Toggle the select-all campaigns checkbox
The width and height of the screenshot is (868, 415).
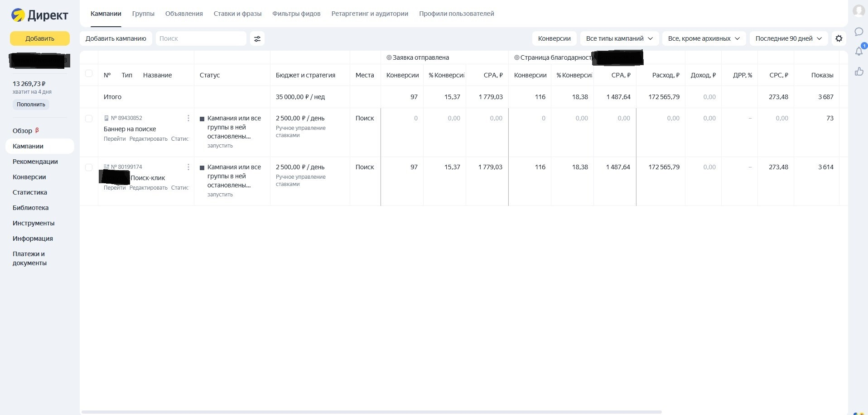[x=89, y=73]
